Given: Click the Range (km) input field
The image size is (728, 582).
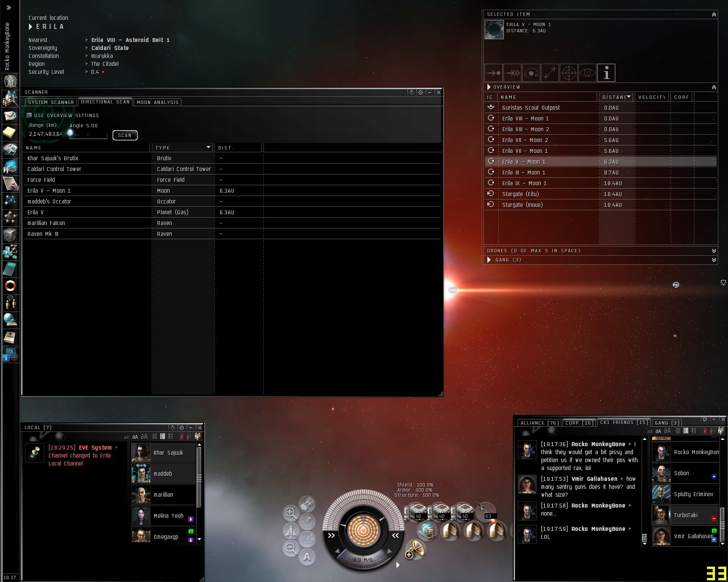Looking at the screenshot, I should pos(45,134).
